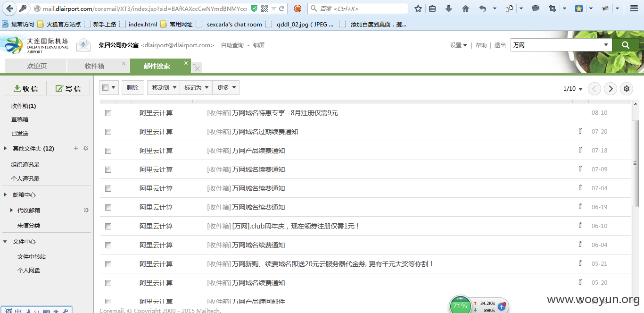Open the chat bubble toolbar icon
Viewport: 644px width, 313px height.
point(536,8)
